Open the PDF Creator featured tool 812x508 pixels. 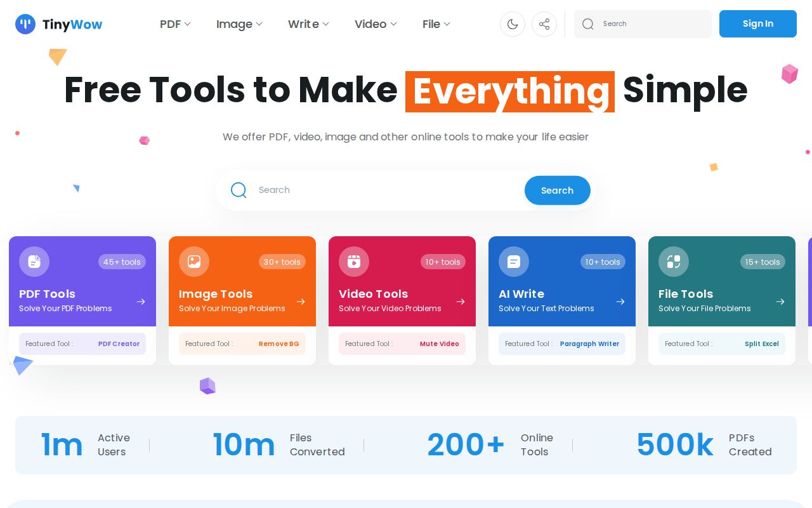click(119, 344)
